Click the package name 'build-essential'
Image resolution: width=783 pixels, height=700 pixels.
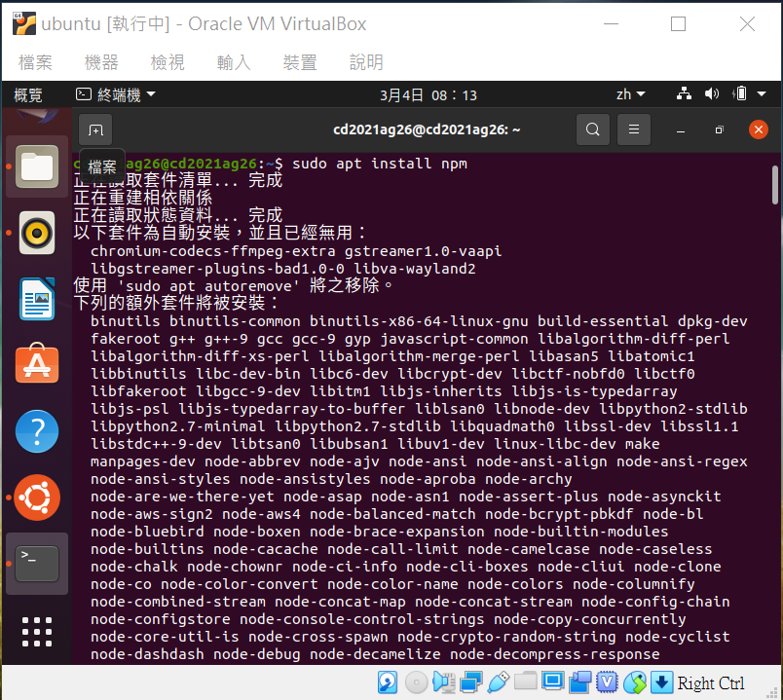click(603, 321)
